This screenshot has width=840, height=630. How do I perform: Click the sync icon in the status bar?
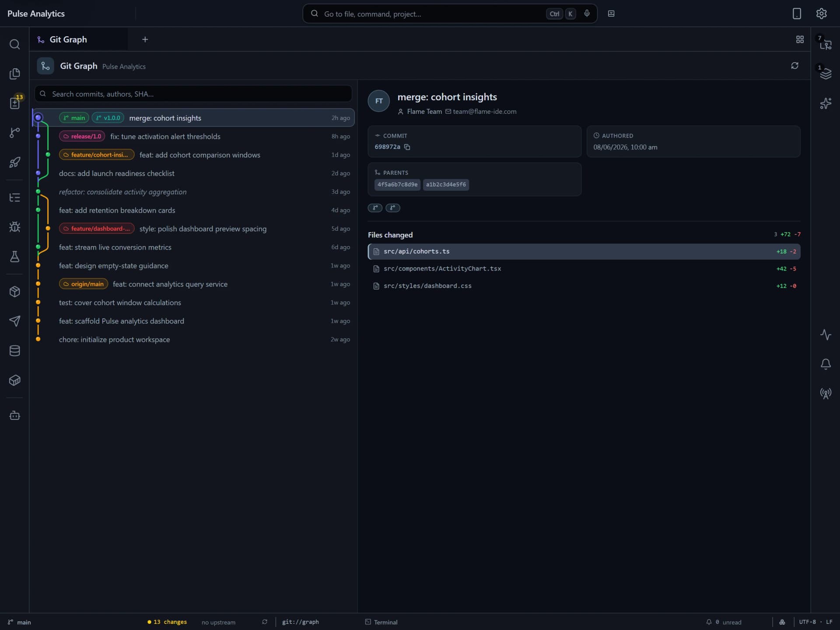point(265,622)
